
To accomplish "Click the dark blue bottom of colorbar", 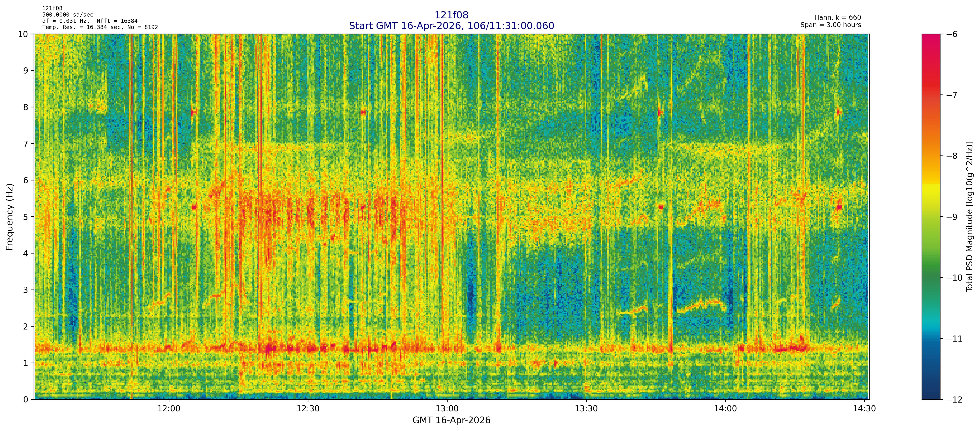I will [x=931, y=394].
